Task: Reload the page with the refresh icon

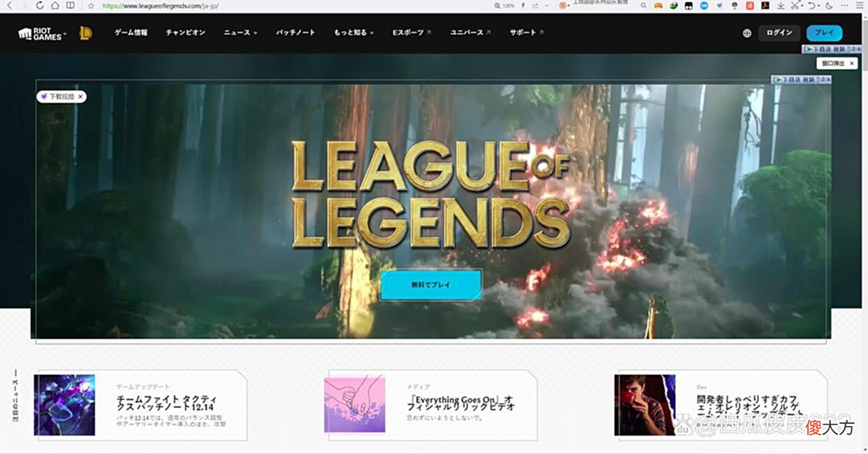Action: 39,6
